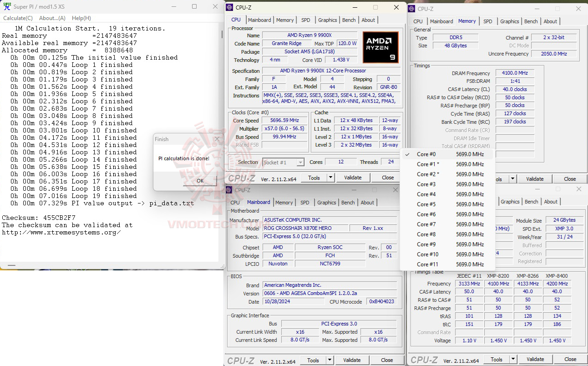Click the Close button on the Mainboard window

coord(387,360)
